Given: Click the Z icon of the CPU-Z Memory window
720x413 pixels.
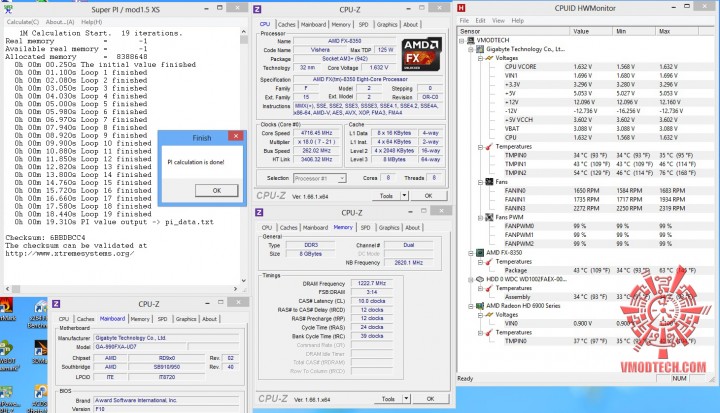Looking at the screenshot, I should click(259, 212).
